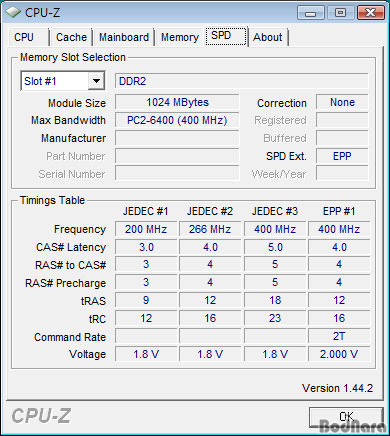Click the Version 1.44.2 text
Image resolution: width=390 pixels, height=436 pixels.
coord(337,388)
